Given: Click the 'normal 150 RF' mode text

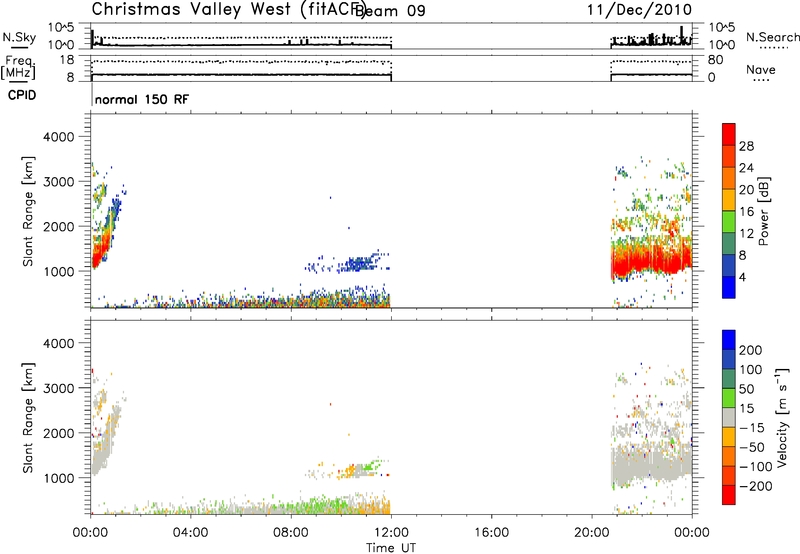Looking at the screenshot, I should tap(142, 99).
